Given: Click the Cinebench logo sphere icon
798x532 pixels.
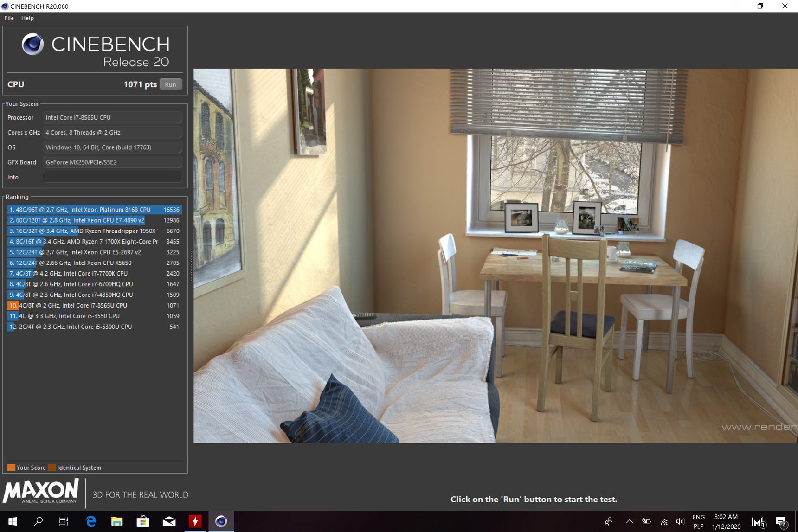Looking at the screenshot, I should click(x=32, y=45).
